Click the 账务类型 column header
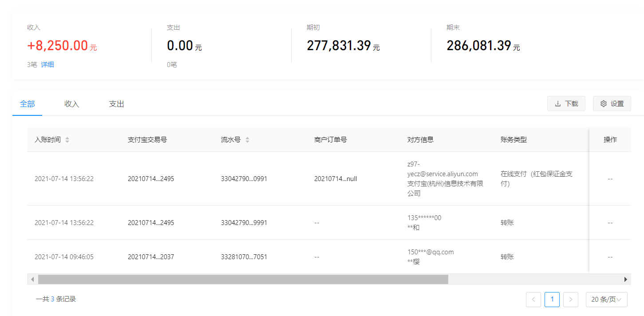Image resolution: width=644 pixels, height=316 pixels. click(x=514, y=140)
